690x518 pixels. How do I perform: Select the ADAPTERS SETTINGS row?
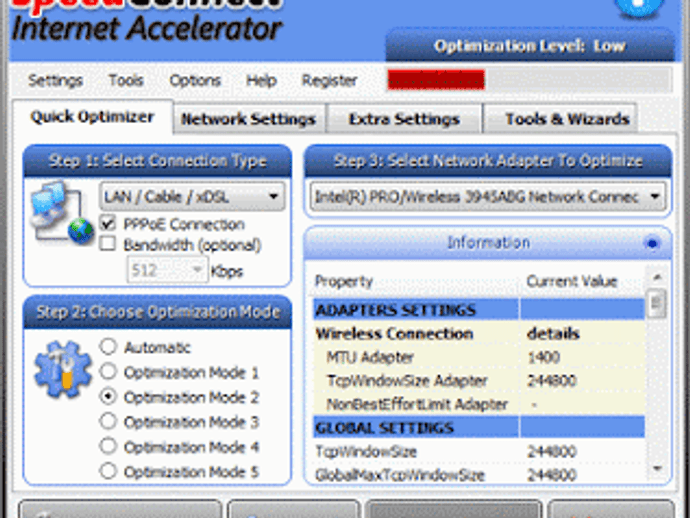point(479,310)
